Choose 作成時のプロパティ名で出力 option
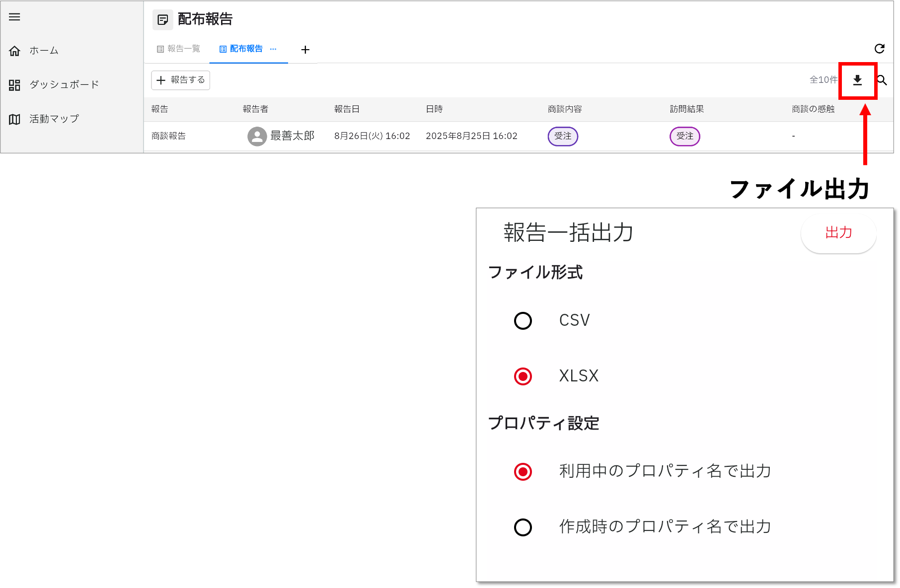The width and height of the screenshot is (900, 588). (523, 527)
